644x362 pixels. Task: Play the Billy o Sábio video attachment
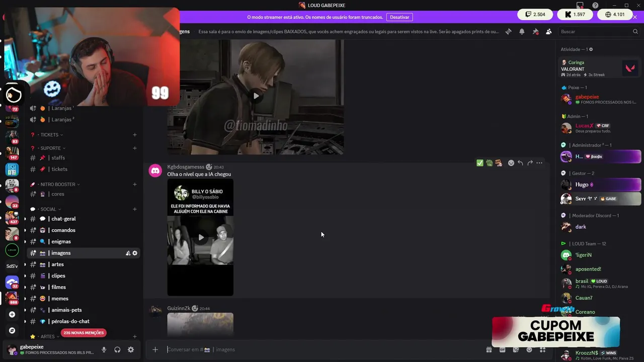pos(201,237)
